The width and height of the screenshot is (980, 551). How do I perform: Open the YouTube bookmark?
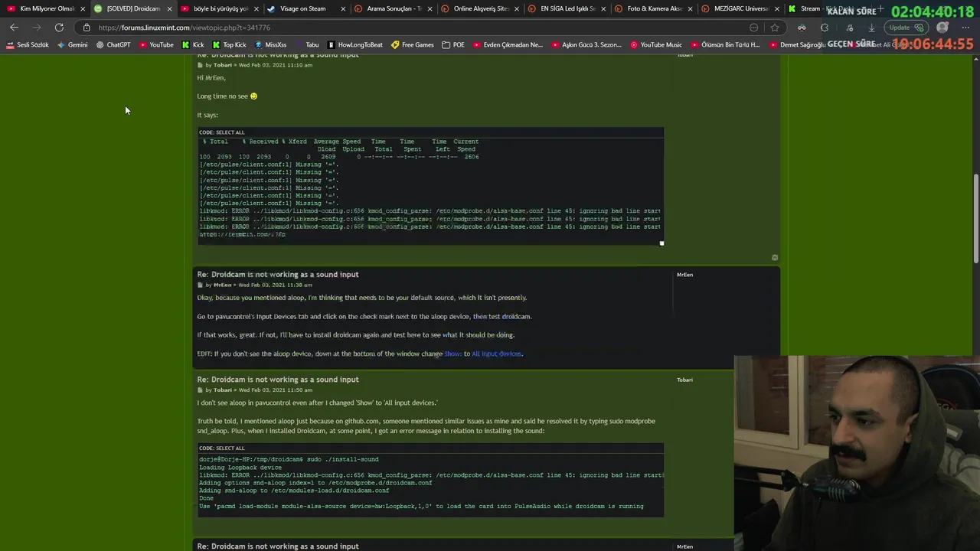tap(156, 45)
